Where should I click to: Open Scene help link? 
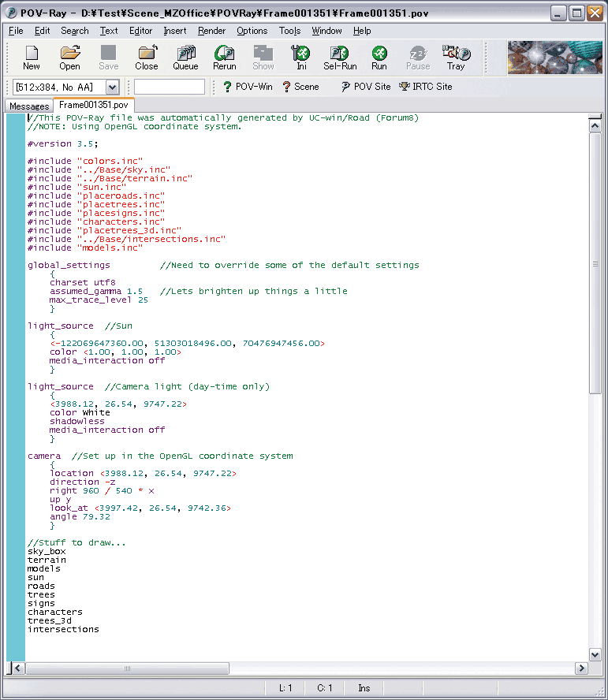300,87
